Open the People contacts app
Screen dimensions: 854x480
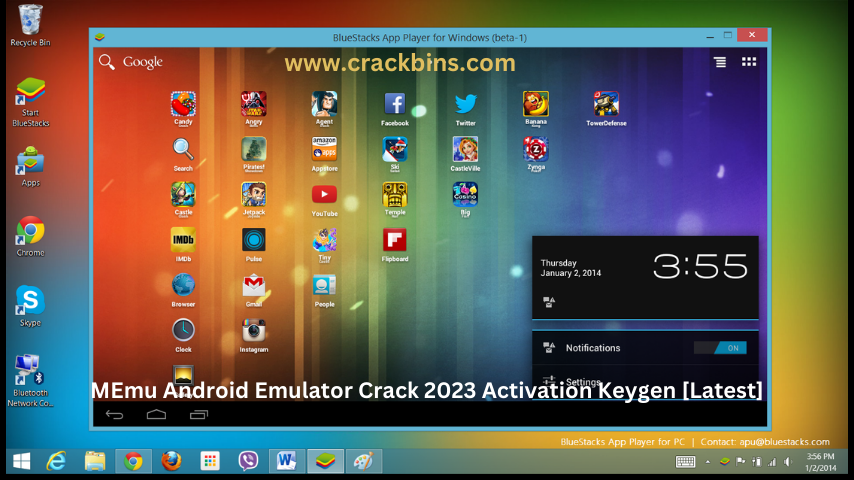(325, 285)
